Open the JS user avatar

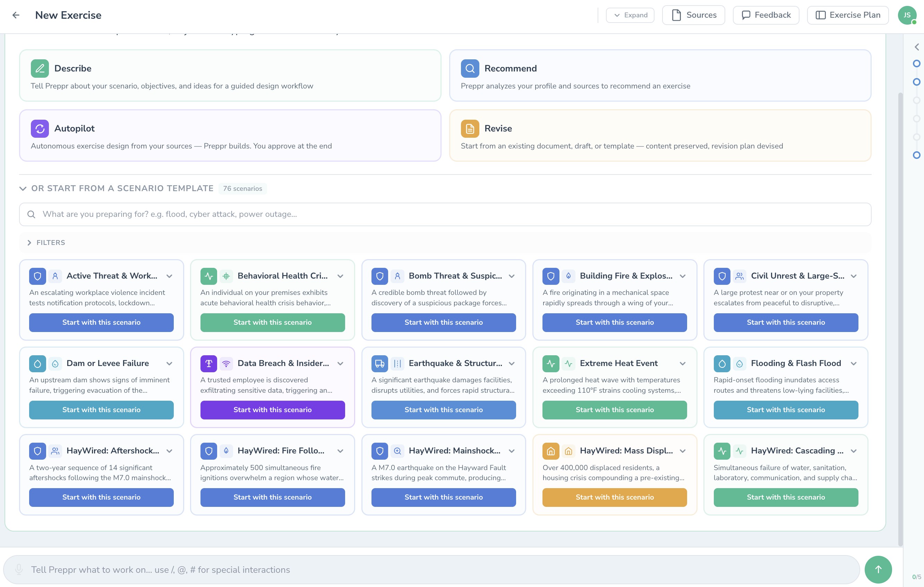(907, 15)
